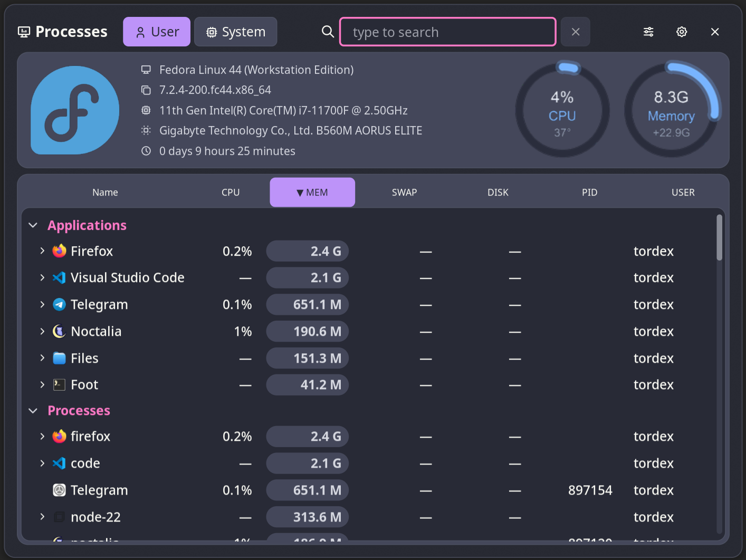Click the operating system monitor icon
Screen dimensions: 746x560
(146, 70)
